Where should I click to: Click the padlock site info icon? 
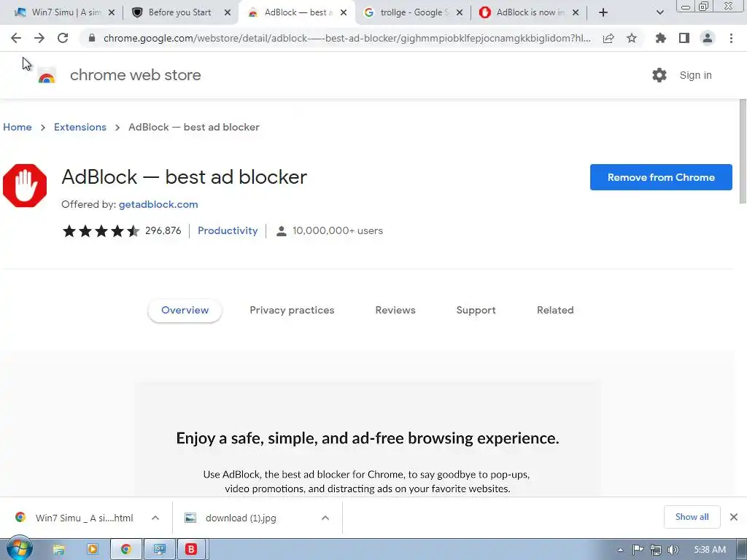(x=92, y=38)
